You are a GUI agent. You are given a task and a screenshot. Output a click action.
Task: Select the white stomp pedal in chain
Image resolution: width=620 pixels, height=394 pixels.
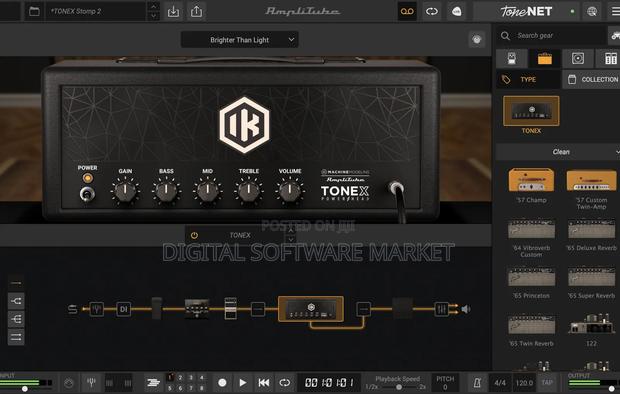(x=231, y=308)
